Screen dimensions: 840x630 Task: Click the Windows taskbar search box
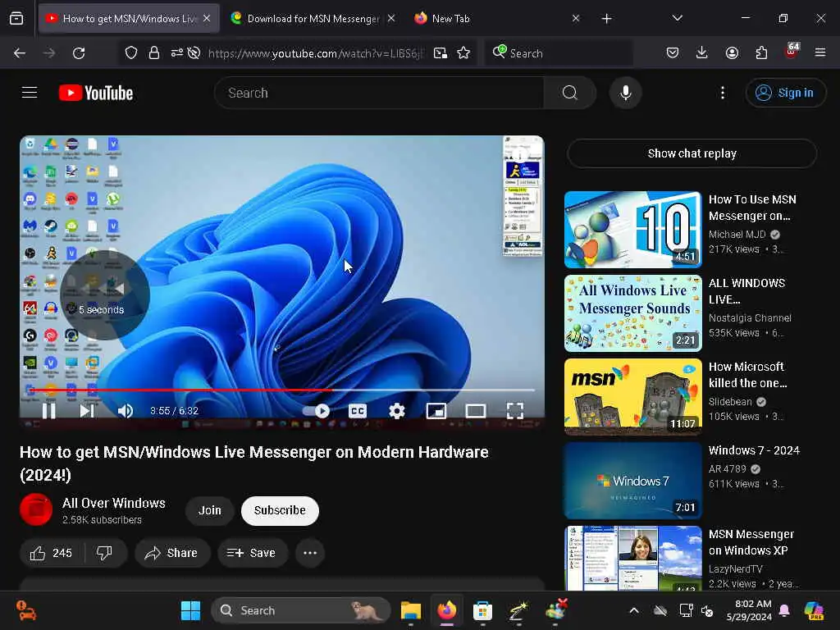pyautogui.click(x=301, y=610)
